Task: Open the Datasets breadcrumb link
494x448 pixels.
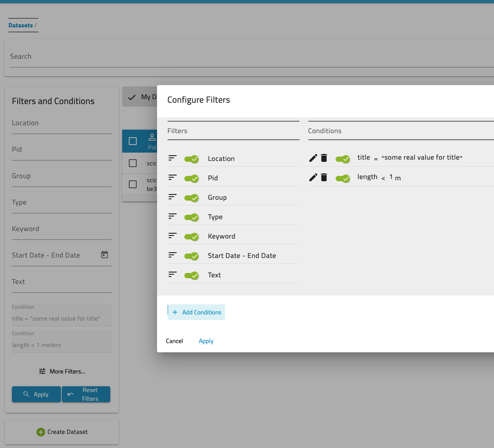Action: coord(21,26)
